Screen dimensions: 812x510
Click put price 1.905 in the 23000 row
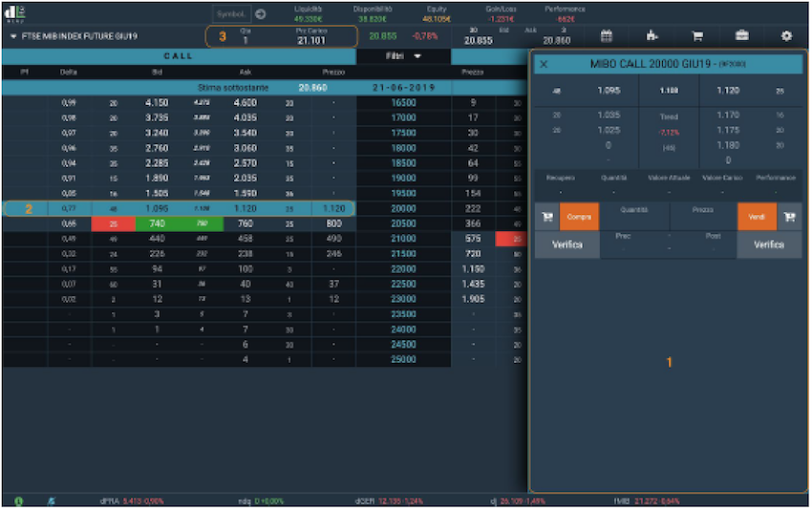pos(473,299)
